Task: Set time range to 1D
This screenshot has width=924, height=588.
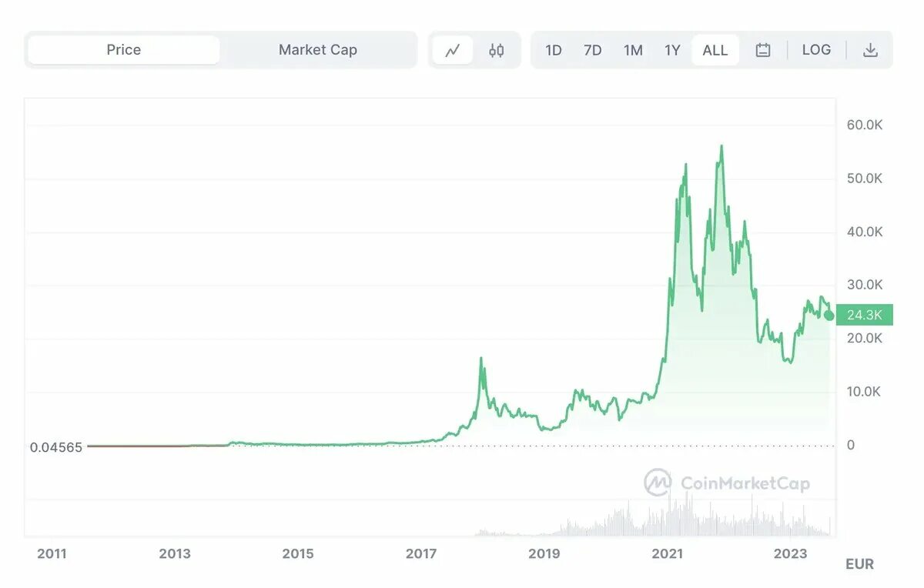Action: [x=554, y=50]
